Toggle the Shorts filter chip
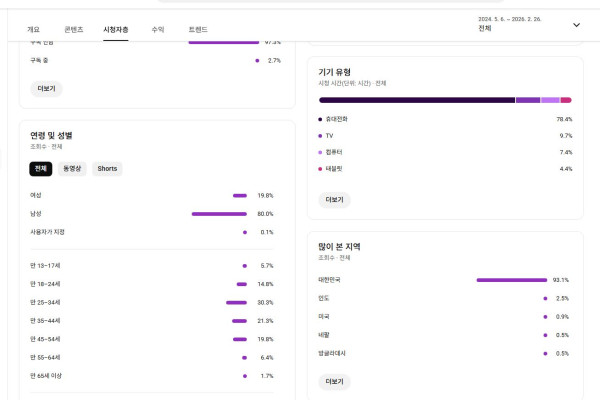Viewport: 600px width, 400px height. coord(107,168)
